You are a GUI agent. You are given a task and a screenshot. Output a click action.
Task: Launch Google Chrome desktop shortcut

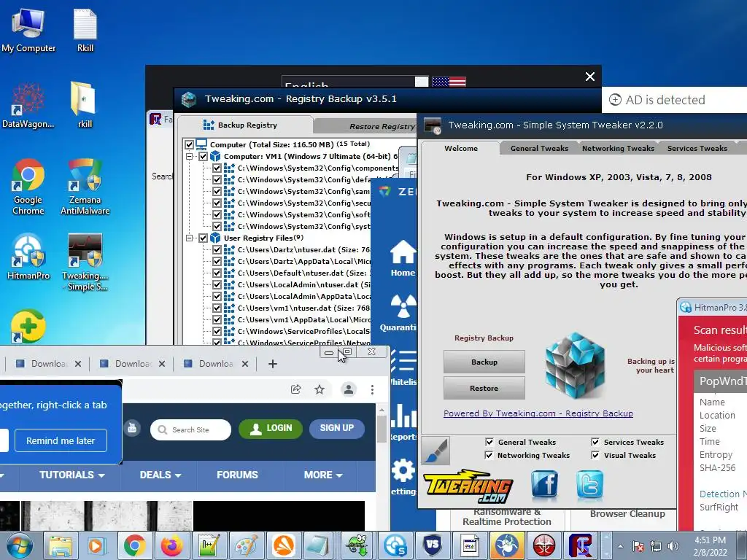(28, 187)
